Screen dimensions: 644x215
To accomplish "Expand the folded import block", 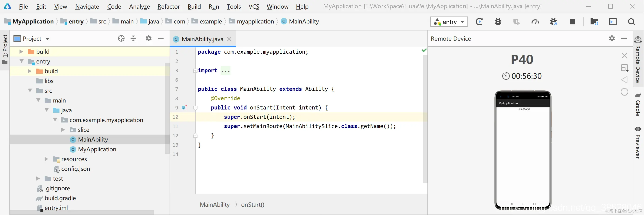I will click(195, 70).
